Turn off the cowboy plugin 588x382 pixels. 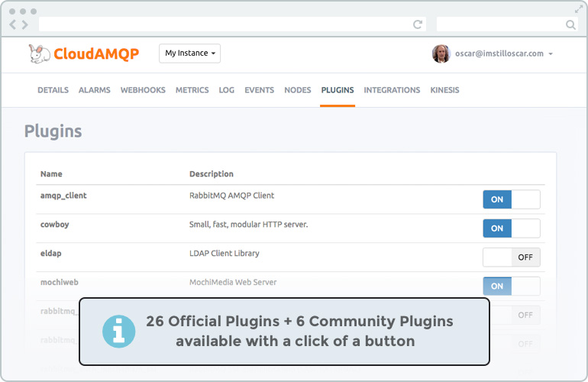[512, 228]
